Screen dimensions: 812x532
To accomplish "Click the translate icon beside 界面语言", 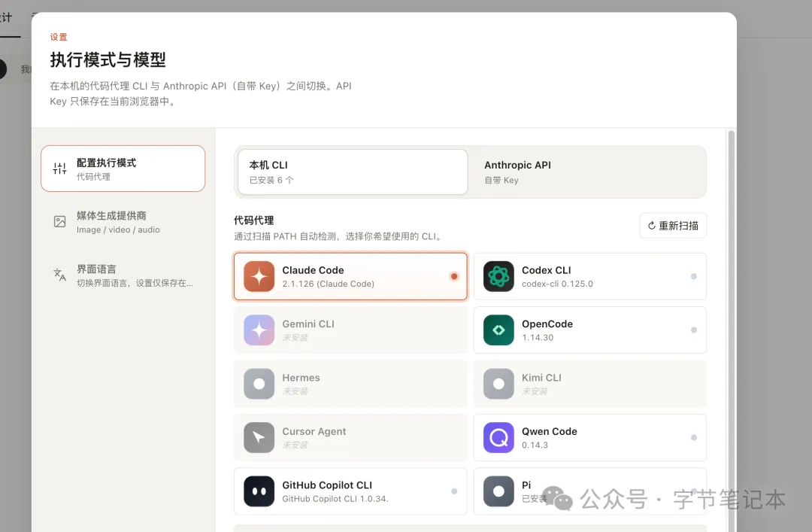I will click(60, 275).
